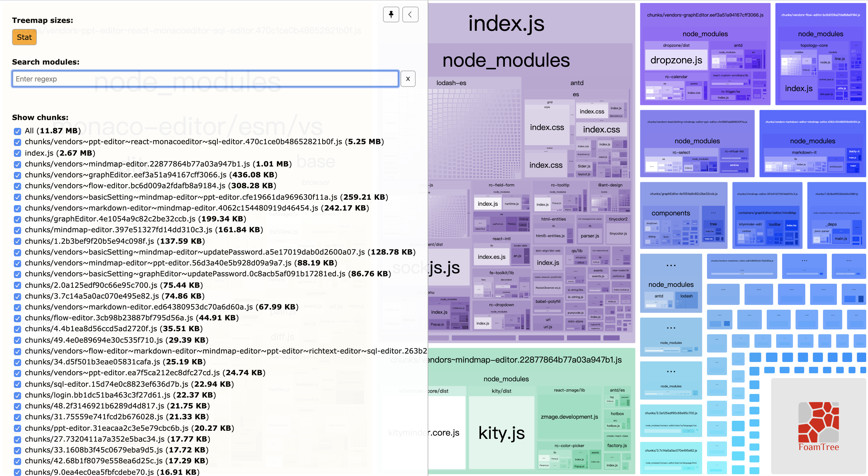Toggle chunks/sql-editor.15d74e0c8823ef636d7b.js checkbox
Image resolution: width=868 pixels, height=476 pixels.
click(x=17, y=385)
